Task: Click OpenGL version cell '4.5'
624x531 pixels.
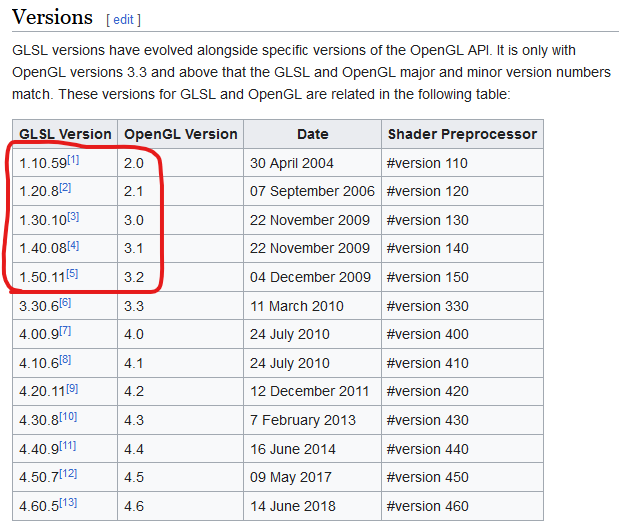Action: [181, 477]
